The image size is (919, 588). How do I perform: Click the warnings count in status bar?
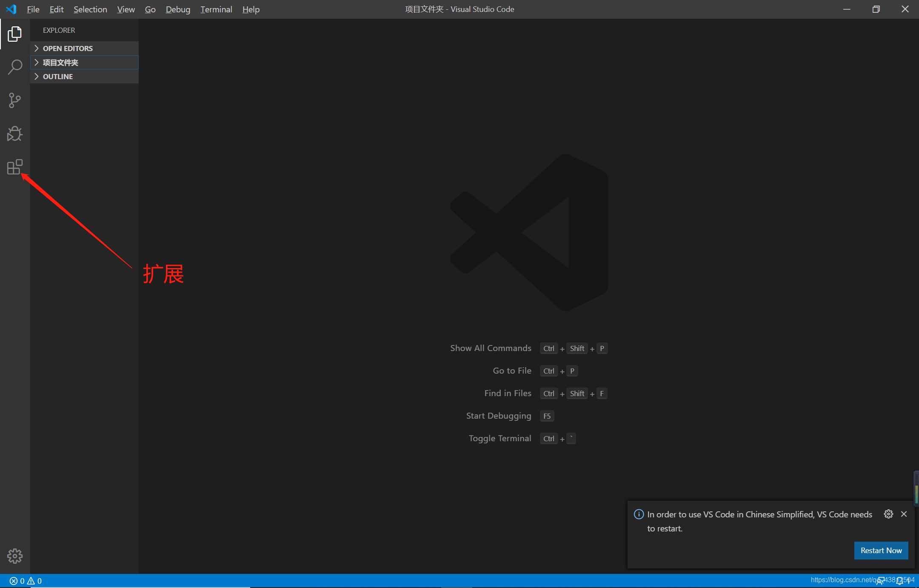(35, 581)
